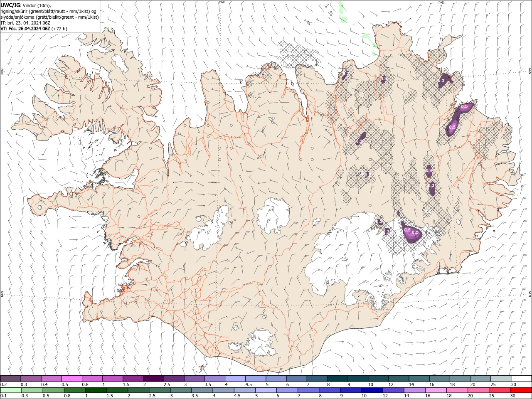Click the pink swatch labeled 18 in lower row
The height and width of the screenshot is (399, 532).
tap(457, 390)
